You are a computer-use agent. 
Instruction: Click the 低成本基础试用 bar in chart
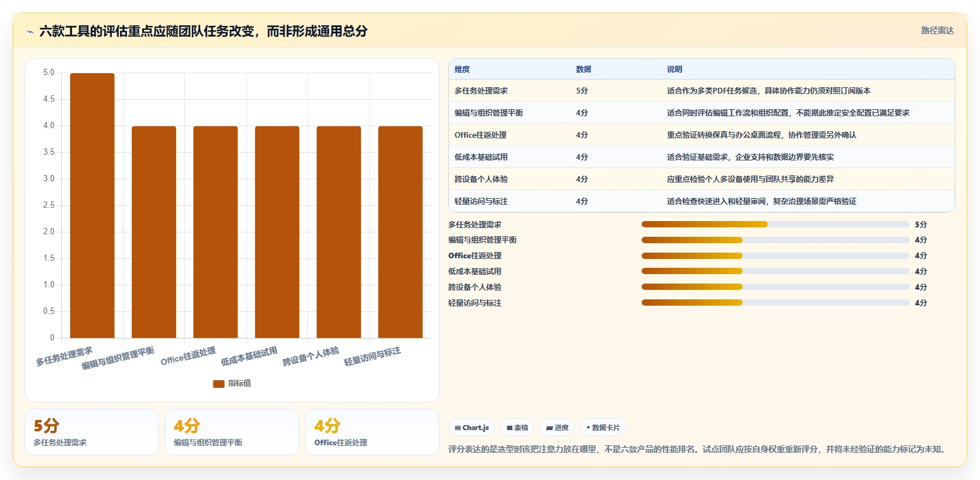[277, 232]
